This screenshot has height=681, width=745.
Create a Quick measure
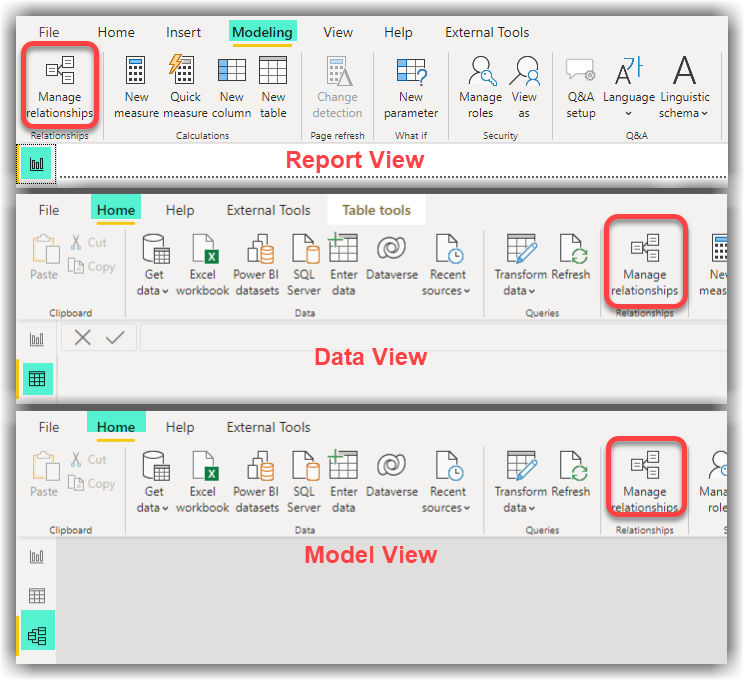(185, 87)
